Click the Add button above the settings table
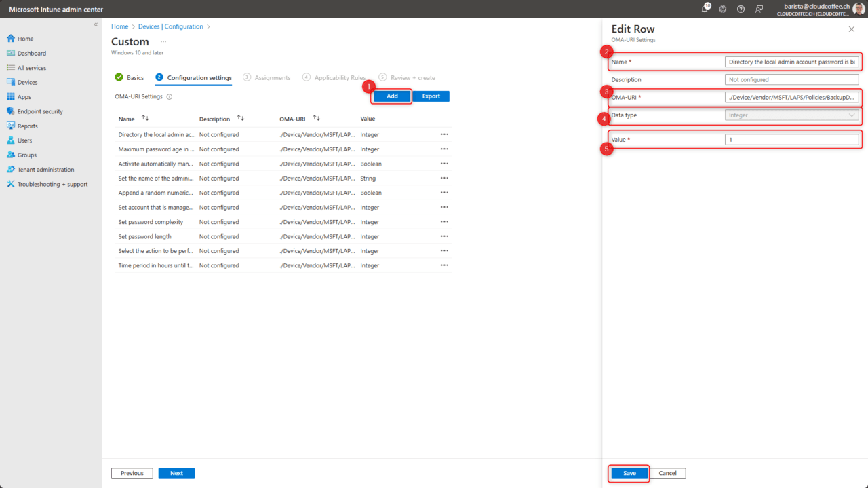868x488 pixels. pyautogui.click(x=391, y=96)
